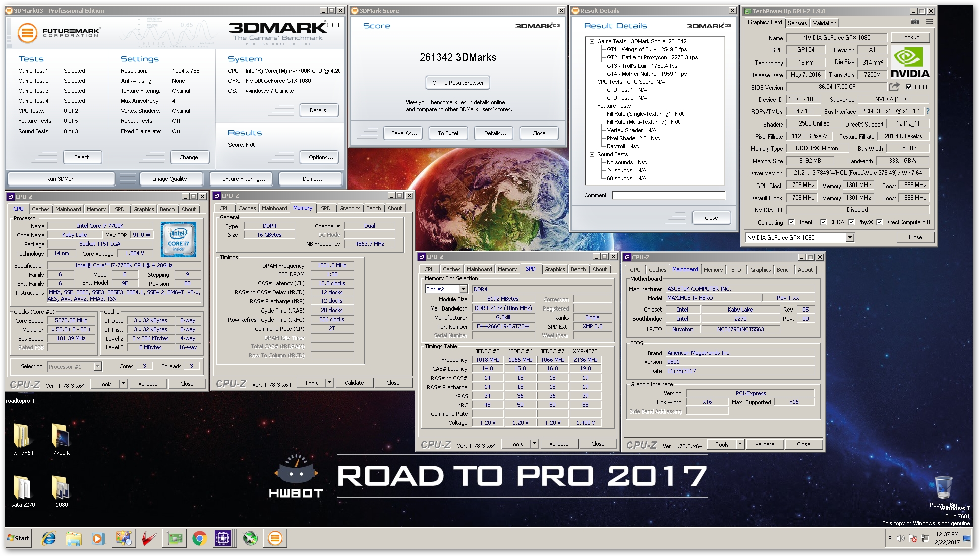980x556 pixels.
Task: Collapse the Feature Tests tree node
Action: [592, 106]
